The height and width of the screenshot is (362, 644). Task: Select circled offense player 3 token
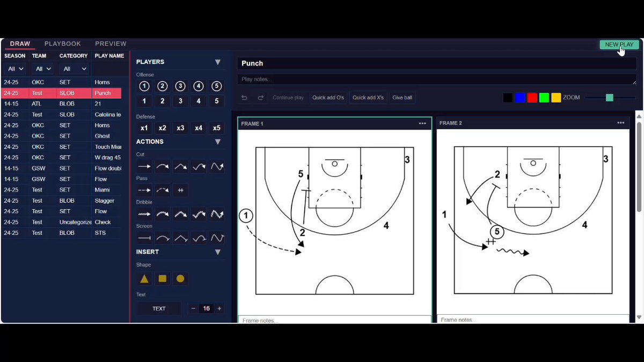point(180,86)
